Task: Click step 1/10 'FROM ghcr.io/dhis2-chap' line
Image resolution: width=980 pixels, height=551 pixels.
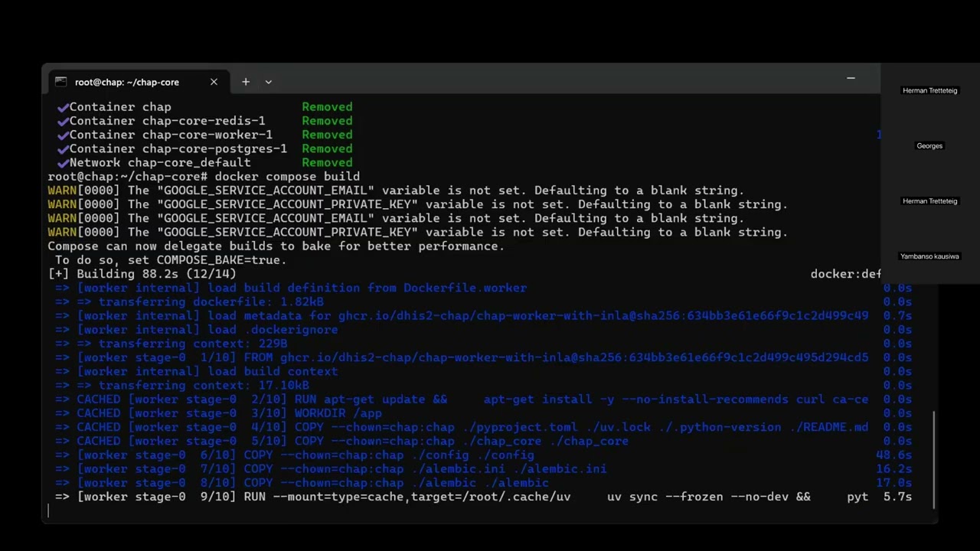Action: pos(462,357)
